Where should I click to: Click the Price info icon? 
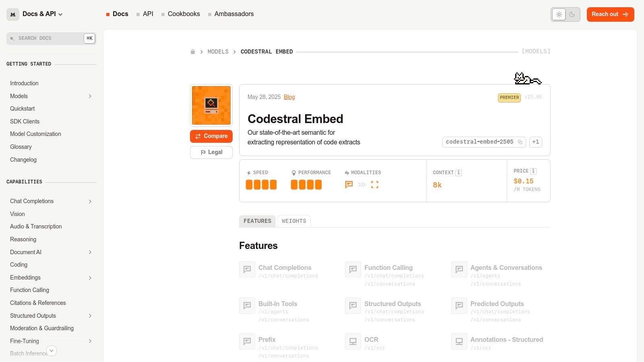click(x=533, y=171)
